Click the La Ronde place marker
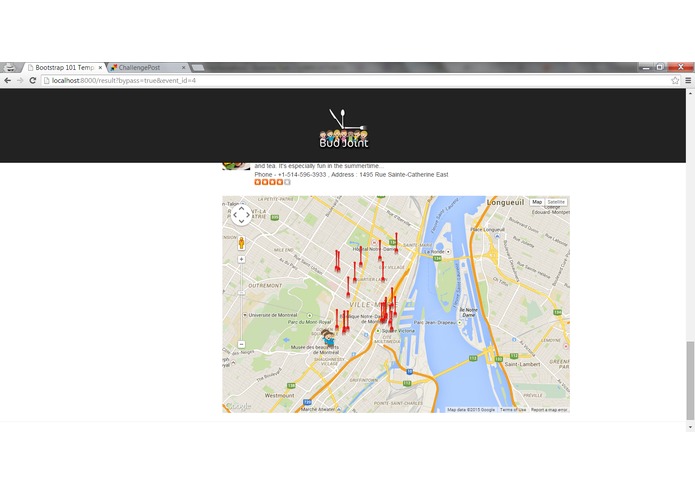695x494 pixels. pyautogui.click(x=448, y=252)
